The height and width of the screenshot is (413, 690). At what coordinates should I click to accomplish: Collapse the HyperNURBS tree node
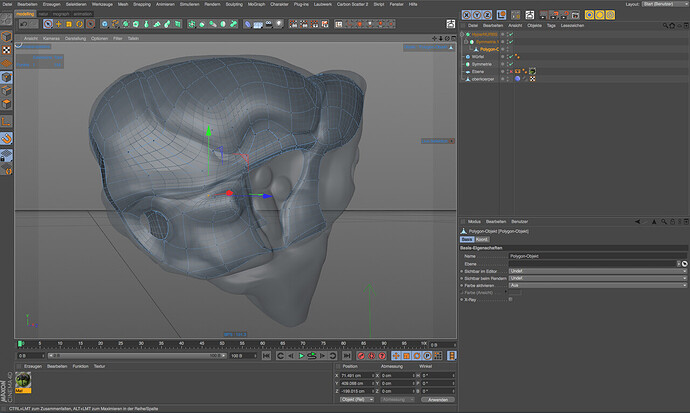462,34
